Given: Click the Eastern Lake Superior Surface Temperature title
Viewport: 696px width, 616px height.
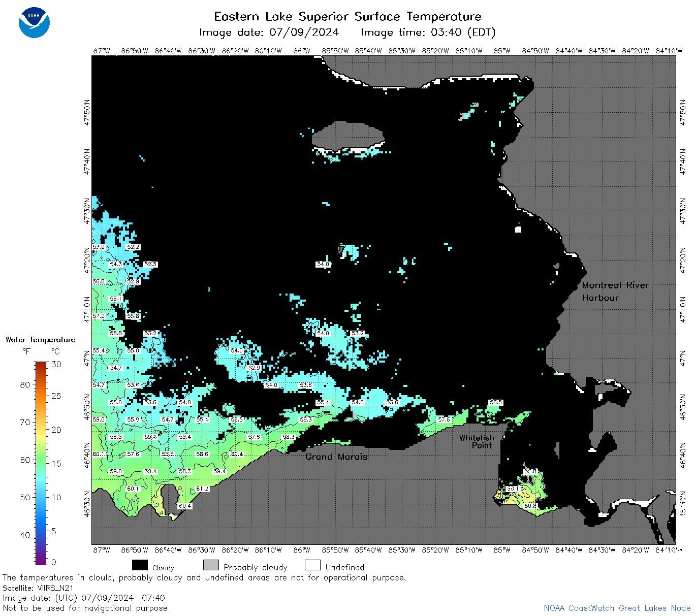Looking at the screenshot, I should coord(347,17).
